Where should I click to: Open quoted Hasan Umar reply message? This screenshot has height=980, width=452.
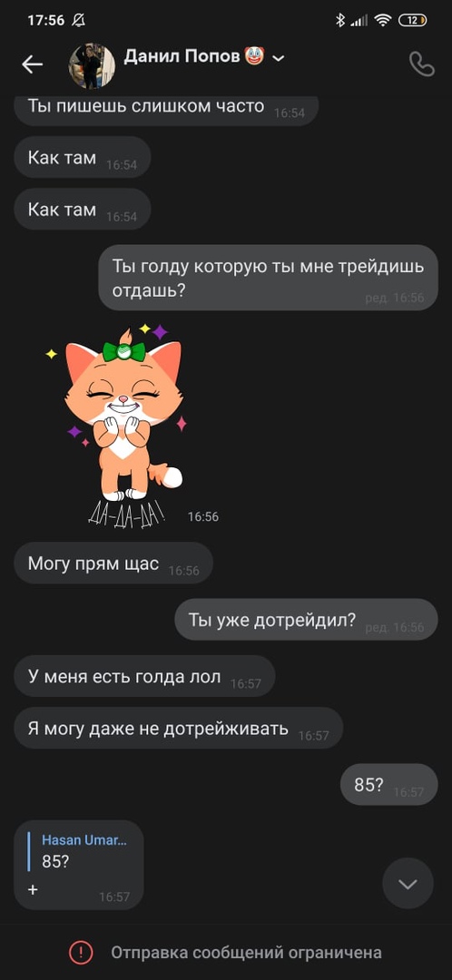click(x=79, y=865)
